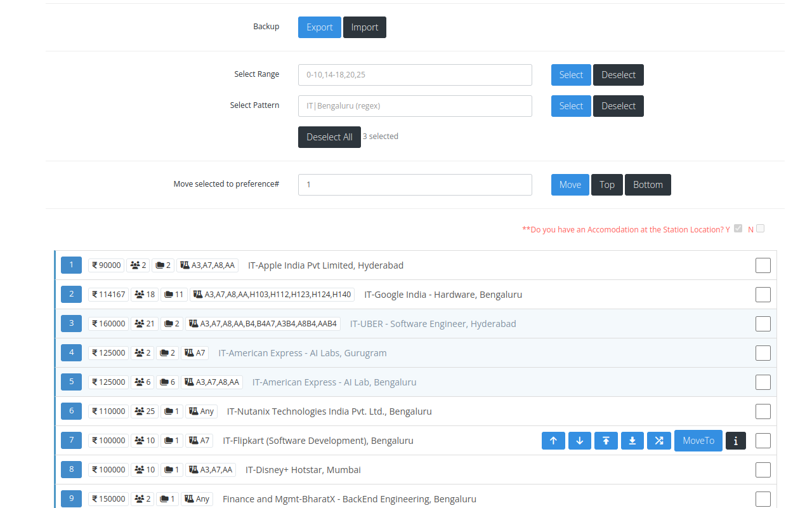Click the Top button
This screenshot has height=508, width=812.
607,185
